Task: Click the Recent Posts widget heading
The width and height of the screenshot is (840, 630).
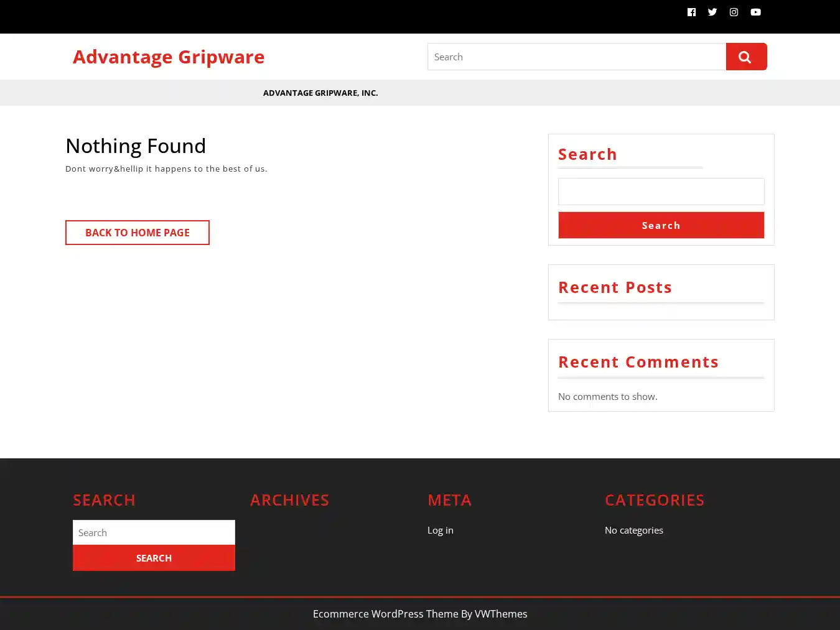Action: click(615, 287)
